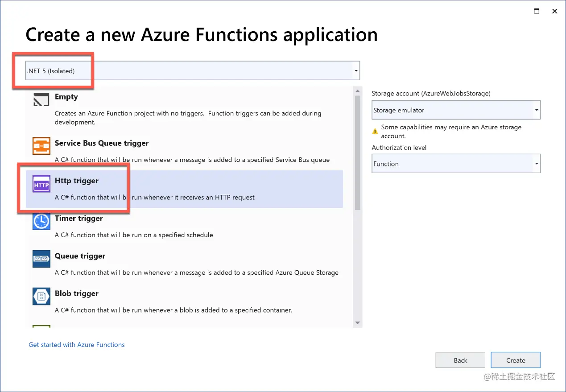Choose the Queue trigger list entry
Viewport: 566px width, 392px height.
[80, 256]
